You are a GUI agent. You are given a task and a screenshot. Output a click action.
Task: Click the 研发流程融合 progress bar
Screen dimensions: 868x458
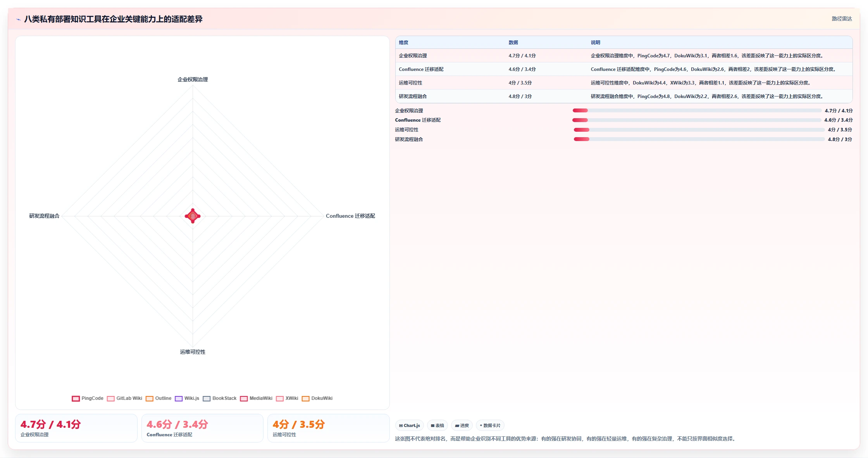(699, 139)
